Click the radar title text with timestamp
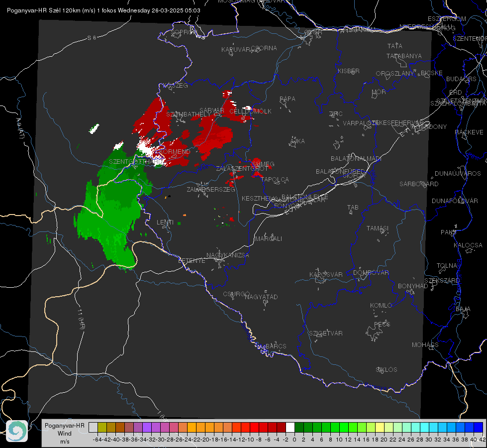The height and width of the screenshot is (448, 487). click(103, 10)
